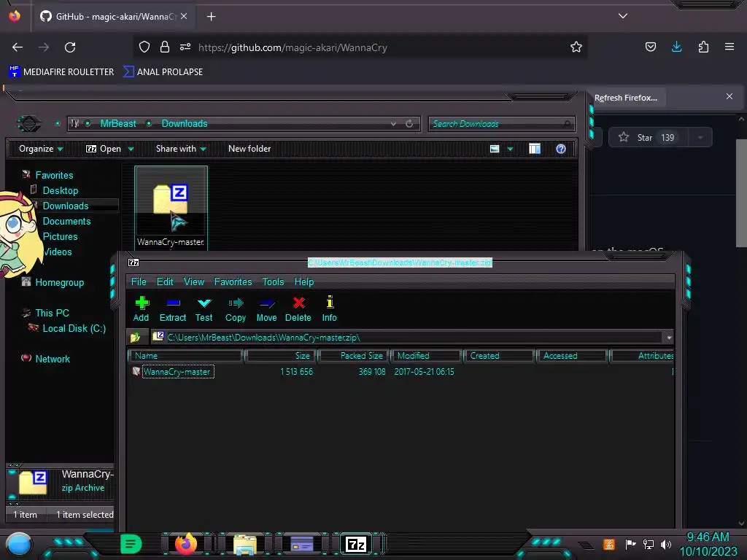Image resolution: width=747 pixels, height=560 pixels.
Task: Click Open with 7z in Explorer toolbar
Action: [x=104, y=149]
